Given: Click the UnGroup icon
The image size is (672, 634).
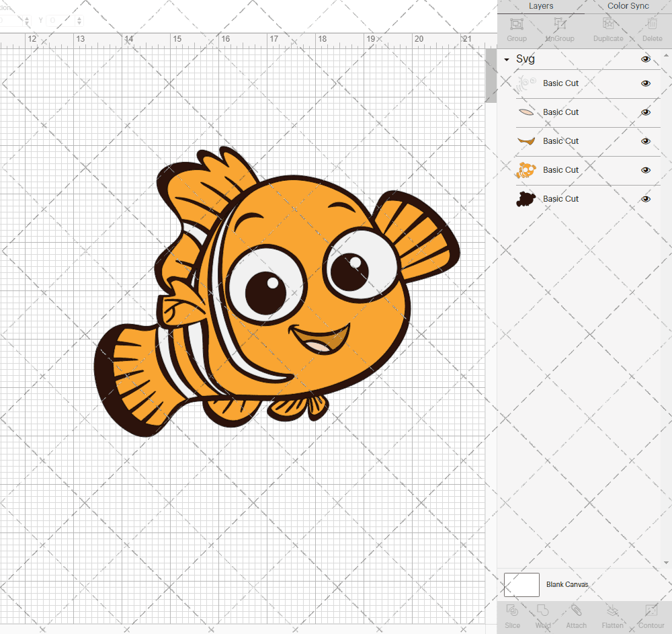Looking at the screenshot, I should click(560, 24).
